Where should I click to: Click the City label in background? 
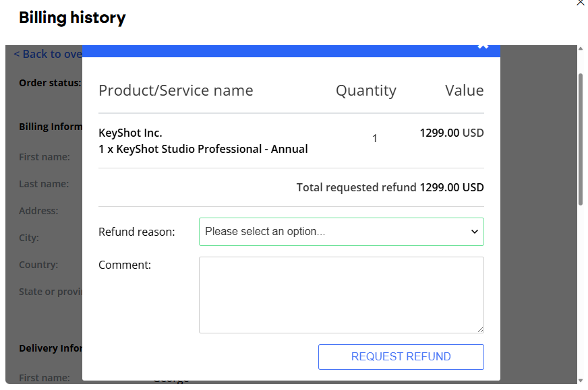(29, 238)
